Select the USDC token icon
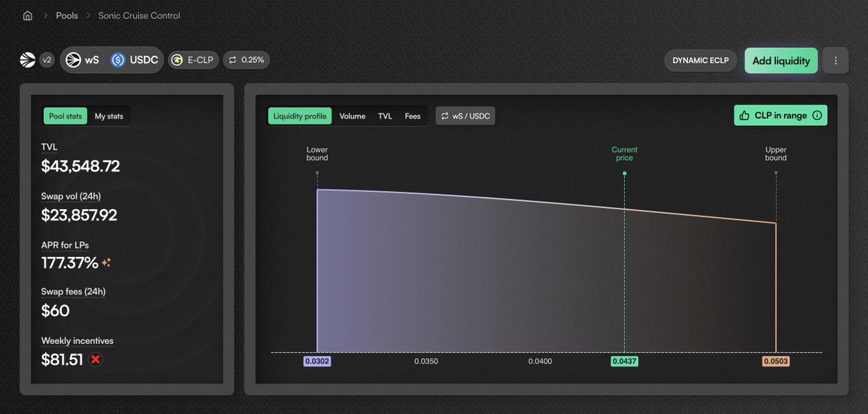This screenshot has height=414, width=868. click(x=118, y=60)
